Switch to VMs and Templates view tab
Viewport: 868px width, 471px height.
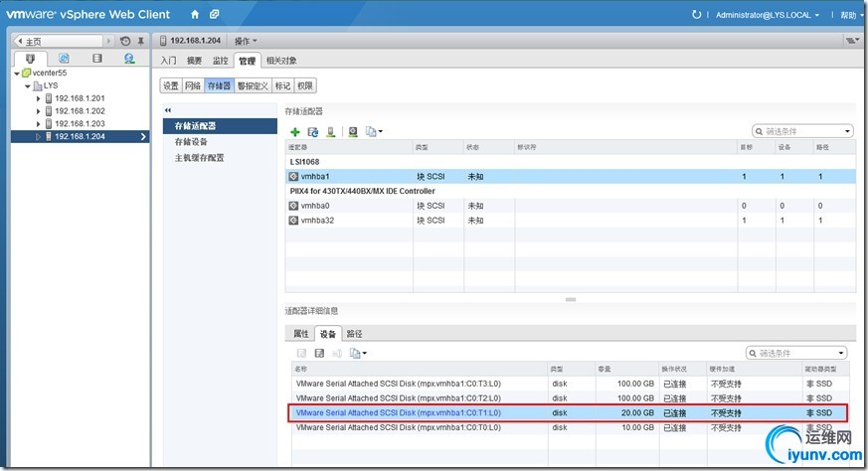64,58
